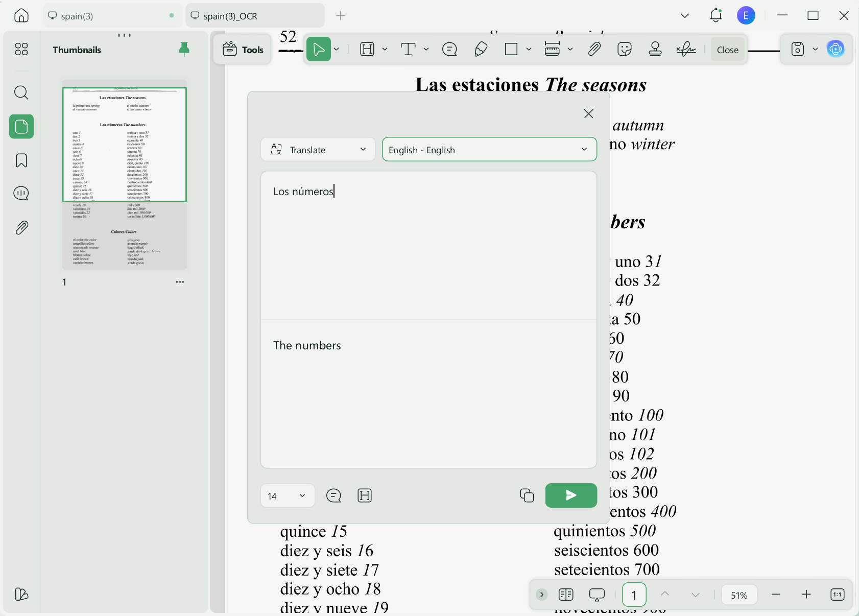Attach a file with paperclip tool
859x616 pixels.
coord(594,50)
